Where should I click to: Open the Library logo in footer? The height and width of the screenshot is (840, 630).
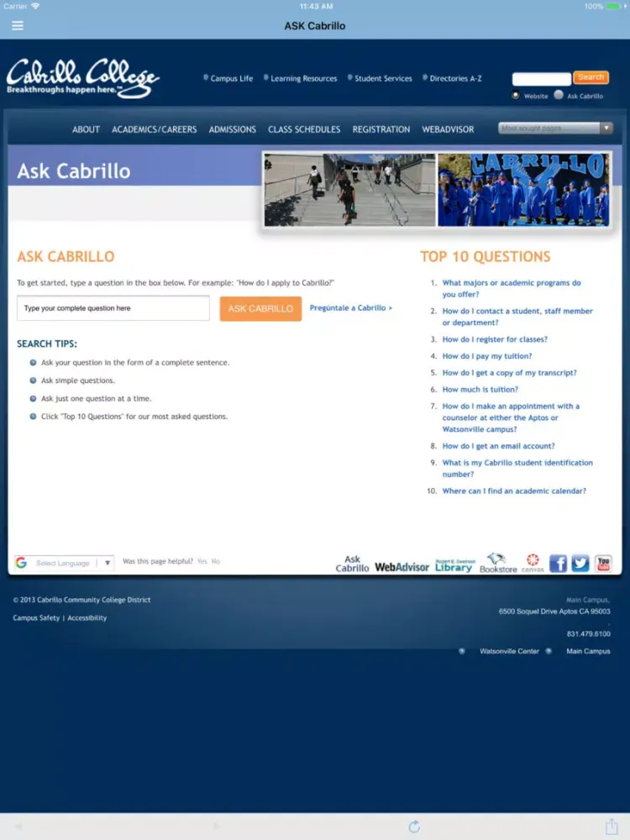(454, 564)
